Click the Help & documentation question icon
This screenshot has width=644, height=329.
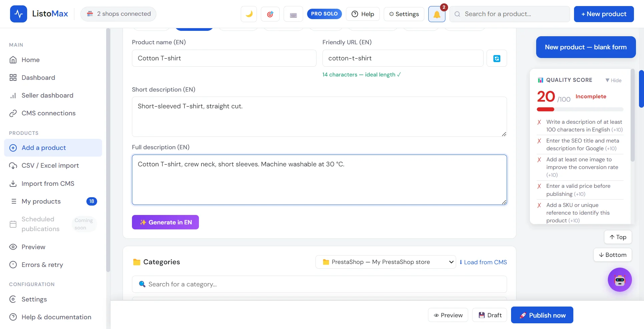pyautogui.click(x=13, y=317)
